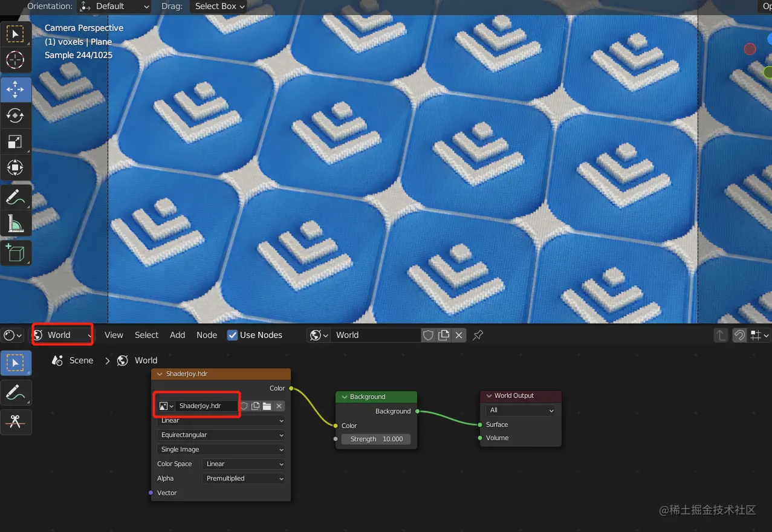Image resolution: width=772 pixels, height=532 pixels.
Task: Collapse the Background node
Action: pyautogui.click(x=344, y=397)
